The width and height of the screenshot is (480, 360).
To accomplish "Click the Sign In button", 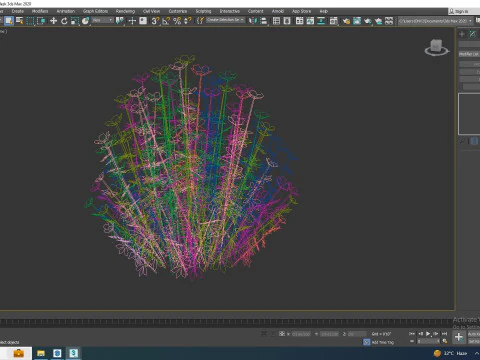I will 461,11.
